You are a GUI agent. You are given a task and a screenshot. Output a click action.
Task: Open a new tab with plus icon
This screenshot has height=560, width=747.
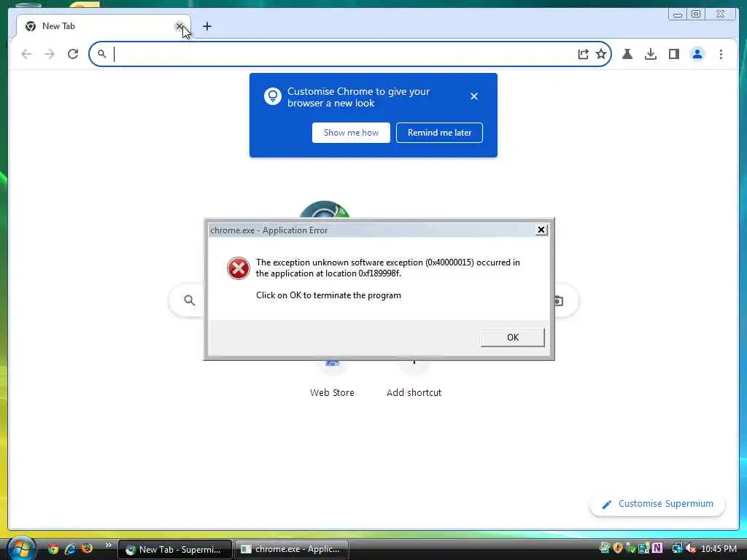[x=206, y=26]
